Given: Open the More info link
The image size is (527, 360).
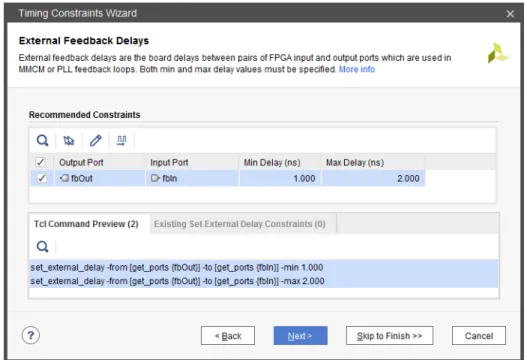Looking at the screenshot, I should (357, 69).
